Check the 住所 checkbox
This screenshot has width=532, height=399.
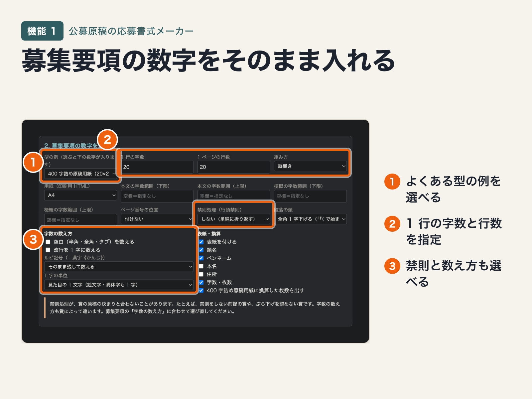pyautogui.click(x=201, y=274)
